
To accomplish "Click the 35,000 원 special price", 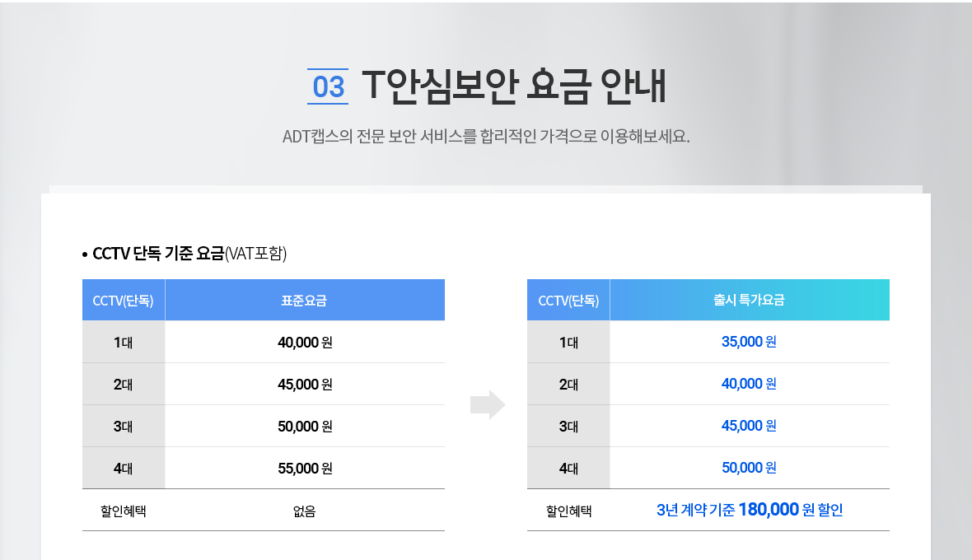I will 749,342.
